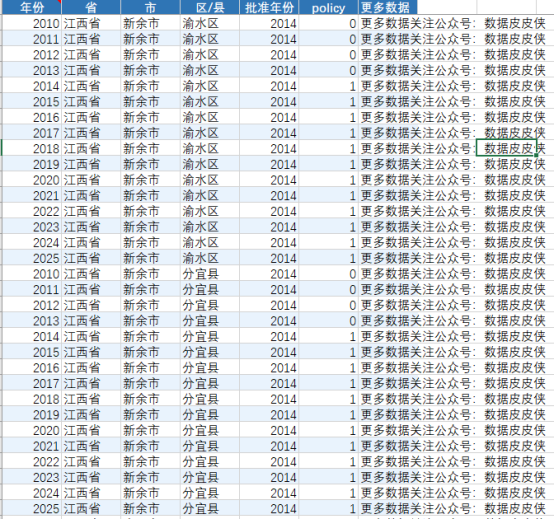Image resolution: width=554 pixels, height=520 pixels.
Task: Select 分宜县 cell in the 2020 row
Action: click(210, 430)
